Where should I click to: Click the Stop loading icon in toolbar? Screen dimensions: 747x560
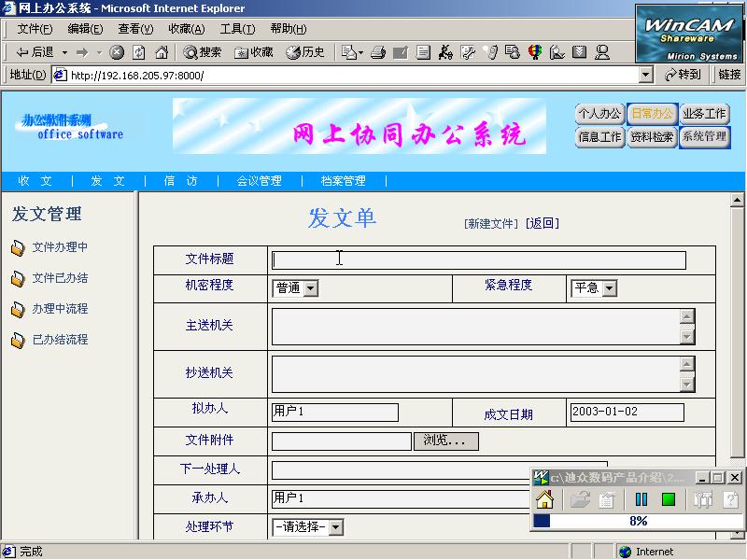pos(117,52)
